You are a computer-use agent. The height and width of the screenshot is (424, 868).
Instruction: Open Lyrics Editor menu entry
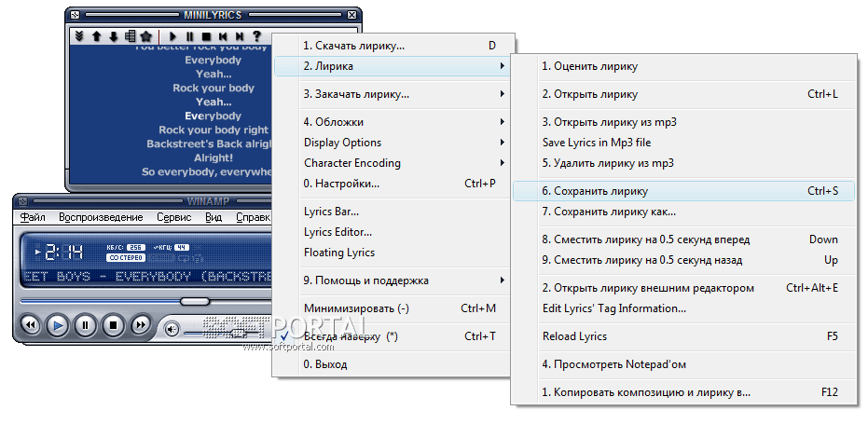coord(392,232)
